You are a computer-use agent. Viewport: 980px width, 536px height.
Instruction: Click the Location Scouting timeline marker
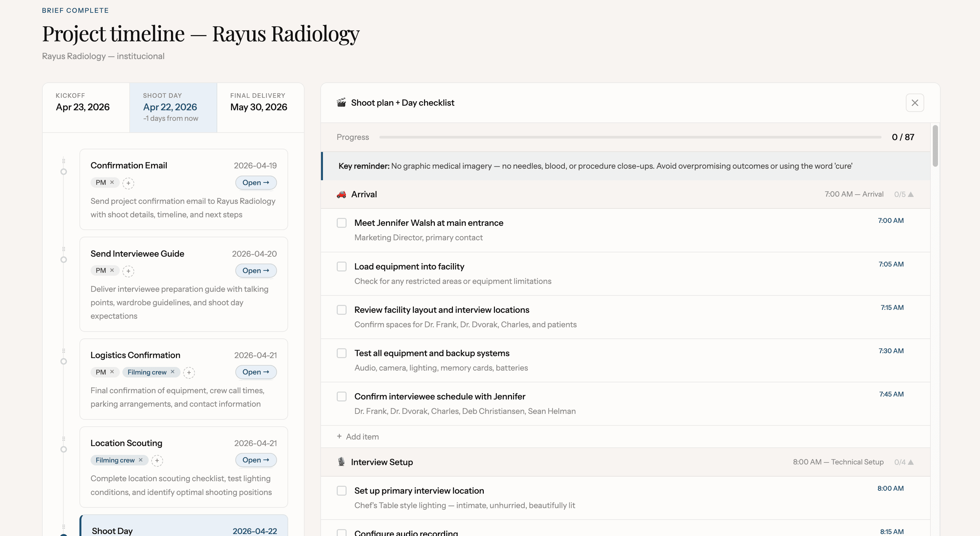point(64,449)
